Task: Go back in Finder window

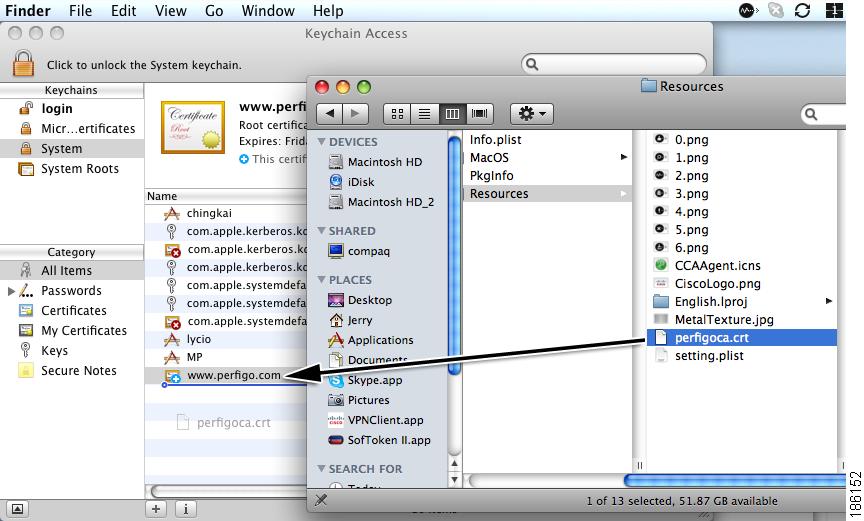Action: 330,113
